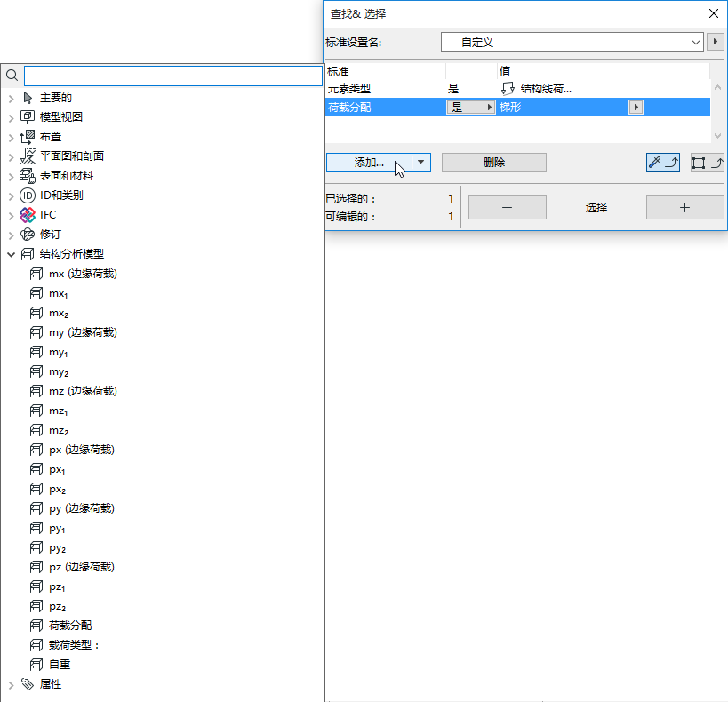Click the marquee selection criteria icon
Screen dimensions: 728x702
pyautogui.click(x=707, y=162)
